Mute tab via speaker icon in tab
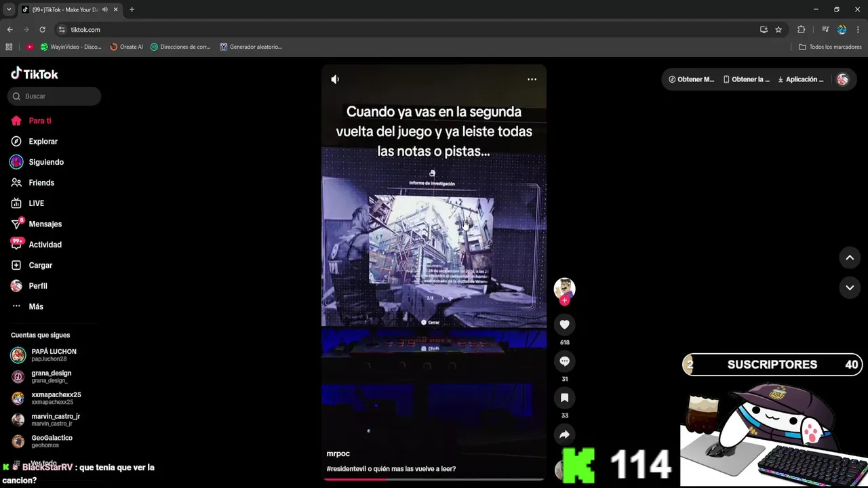Viewport: 868px width, 488px height. tap(104, 9)
